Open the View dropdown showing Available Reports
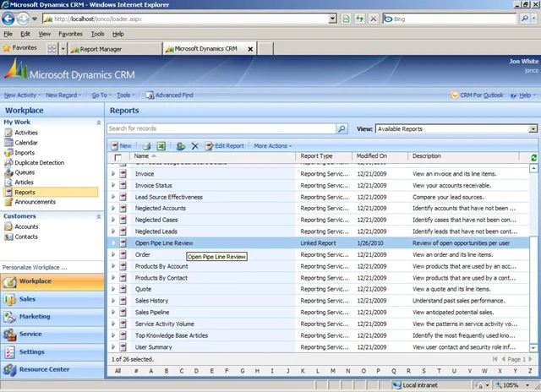The image size is (541, 392). coord(533,129)
